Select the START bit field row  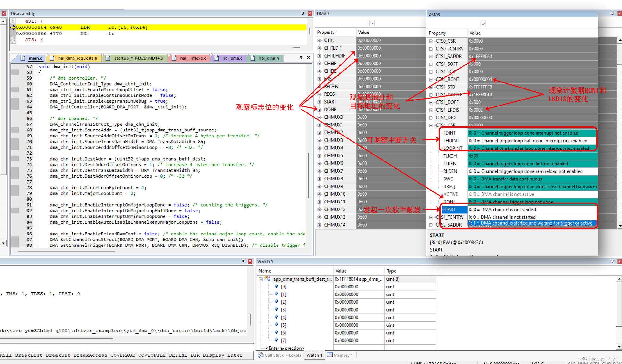(x=519, y=209)
